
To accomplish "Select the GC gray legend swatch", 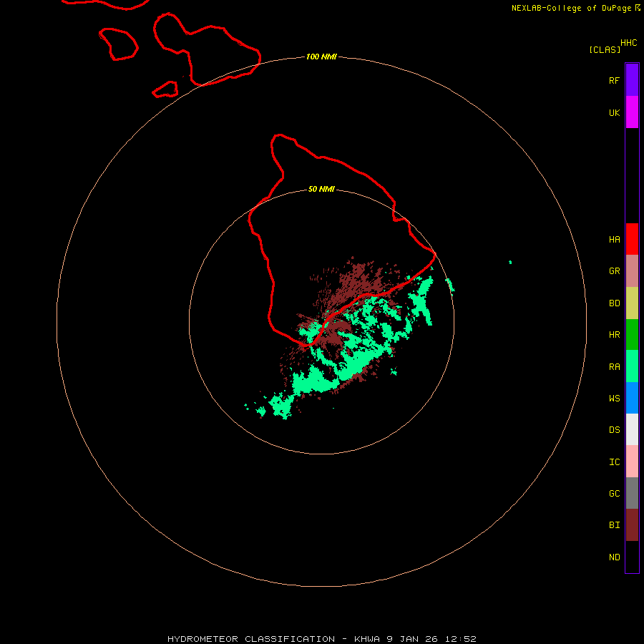I will coord(632,493).
